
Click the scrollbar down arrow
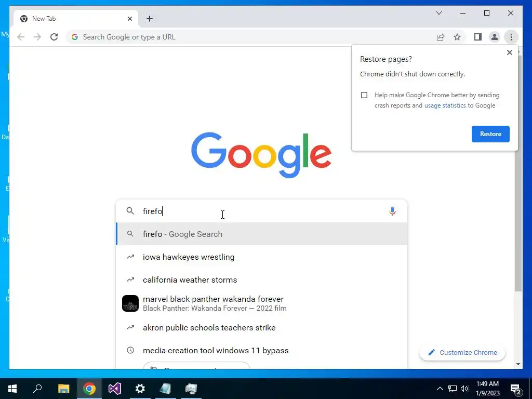[518, 364]
